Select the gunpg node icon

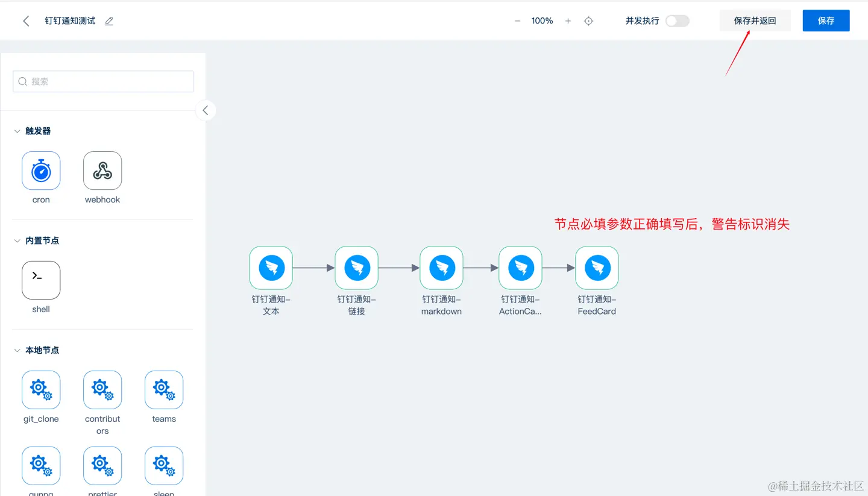[41, 466]
